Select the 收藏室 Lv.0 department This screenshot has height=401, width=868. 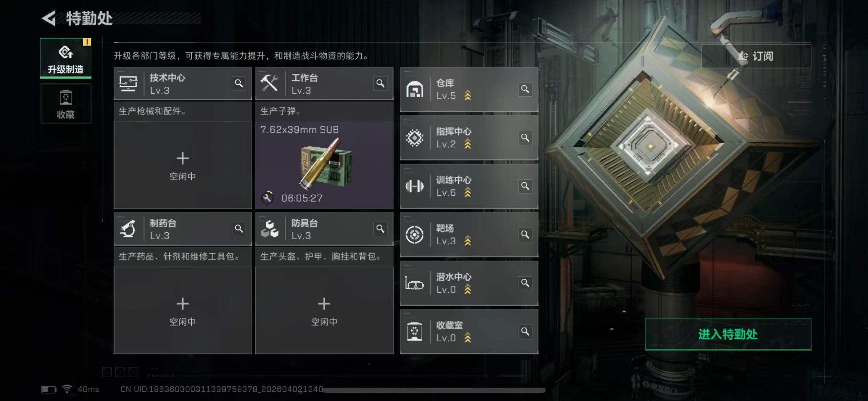point(469,332)
